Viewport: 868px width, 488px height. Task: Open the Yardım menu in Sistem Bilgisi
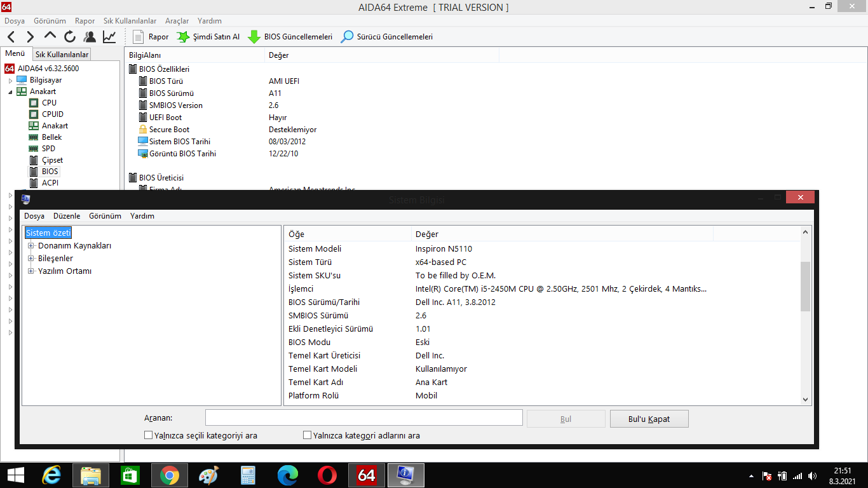(142, 216)
